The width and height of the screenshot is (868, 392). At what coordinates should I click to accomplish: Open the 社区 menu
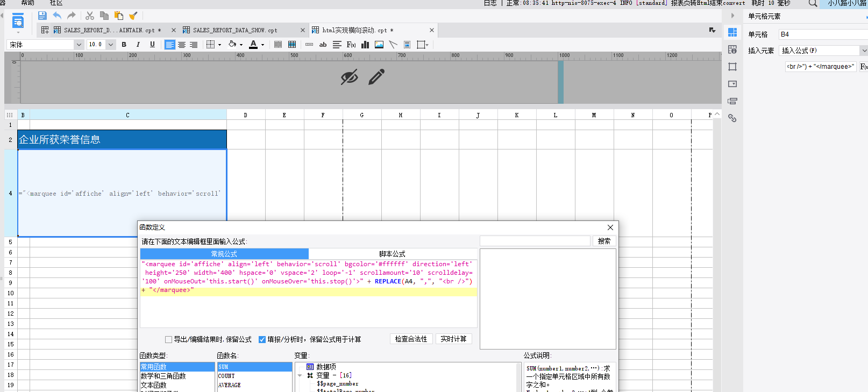56,3
